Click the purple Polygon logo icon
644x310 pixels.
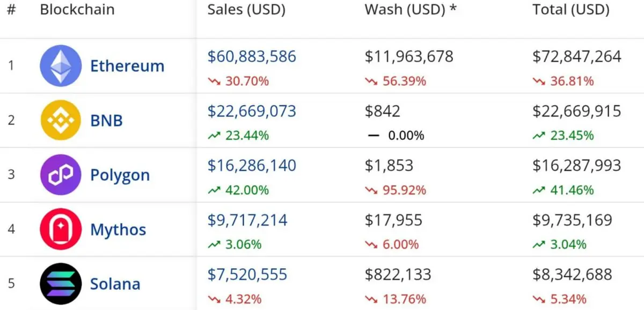click(x=61, y=175)
